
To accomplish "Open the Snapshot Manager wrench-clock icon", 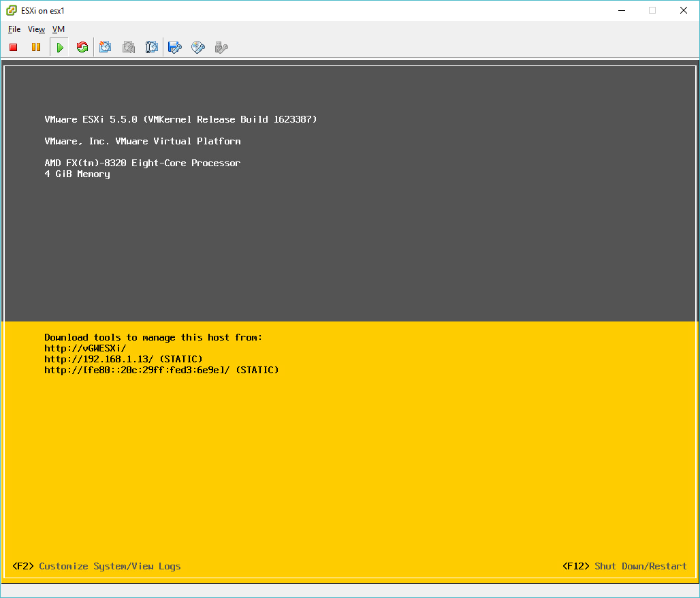I will [152, 48].
